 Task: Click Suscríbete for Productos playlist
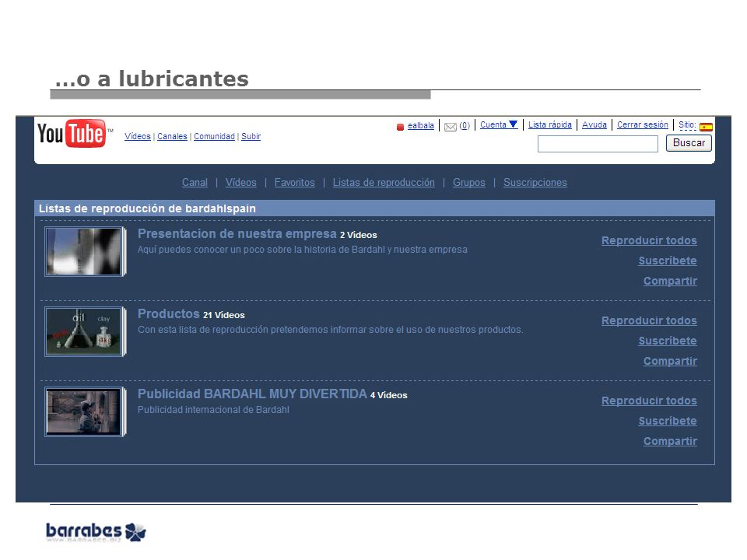[x=668, y=341]
